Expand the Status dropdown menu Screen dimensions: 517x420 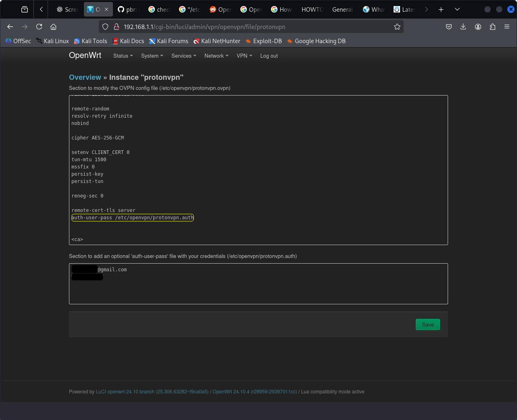(x=123, y=56)
